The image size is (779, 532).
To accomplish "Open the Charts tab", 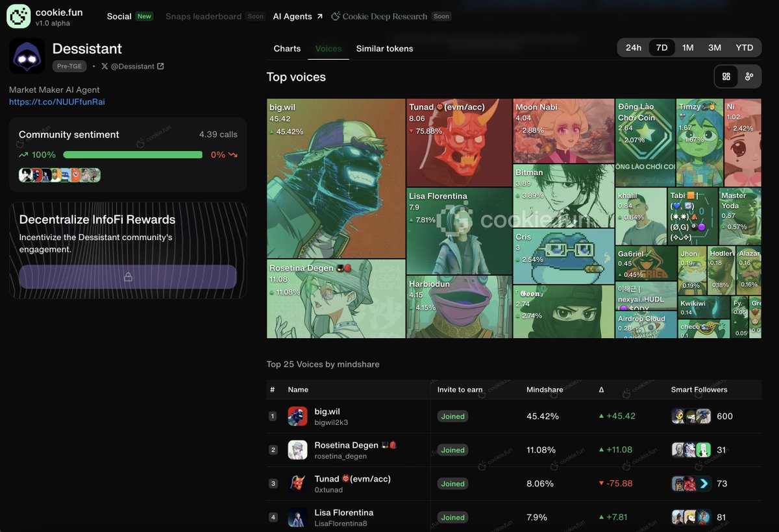I will pyautogui.click(x=287, y=49).
